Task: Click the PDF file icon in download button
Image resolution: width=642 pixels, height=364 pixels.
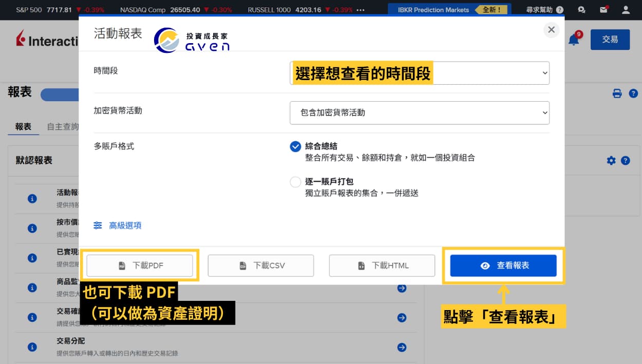Action: 122,266
